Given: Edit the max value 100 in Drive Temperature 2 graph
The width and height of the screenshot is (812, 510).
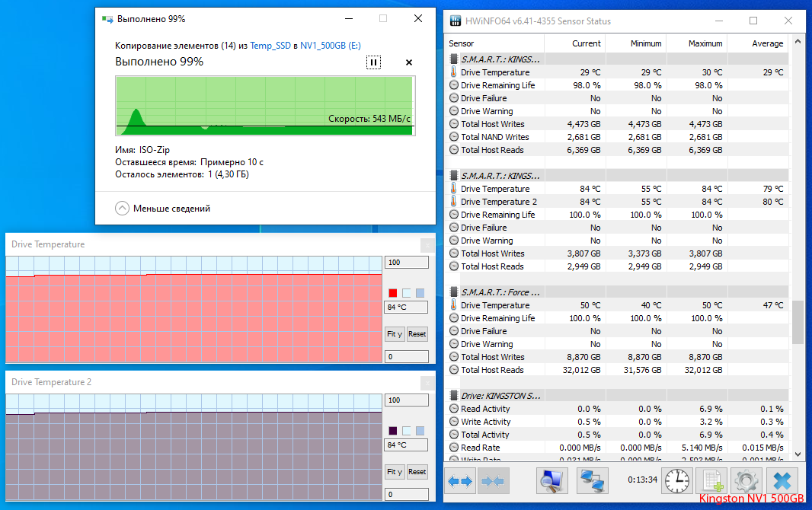Looking at the screenshot, I should 407,400.
